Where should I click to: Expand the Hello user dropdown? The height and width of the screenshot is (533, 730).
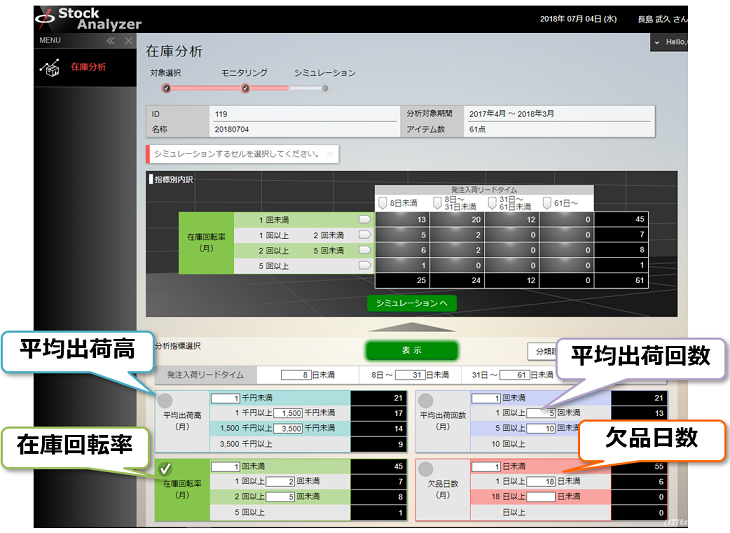pyautogui.click(x=669, y=42)
